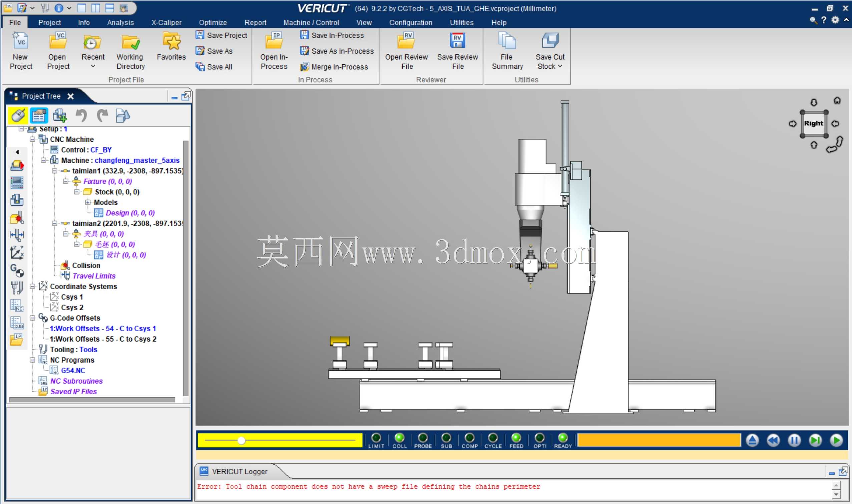The height and width of the screenshot is (504, 852).
Task: Click the Tooling sidebar icon
Action: coord(17,288)
